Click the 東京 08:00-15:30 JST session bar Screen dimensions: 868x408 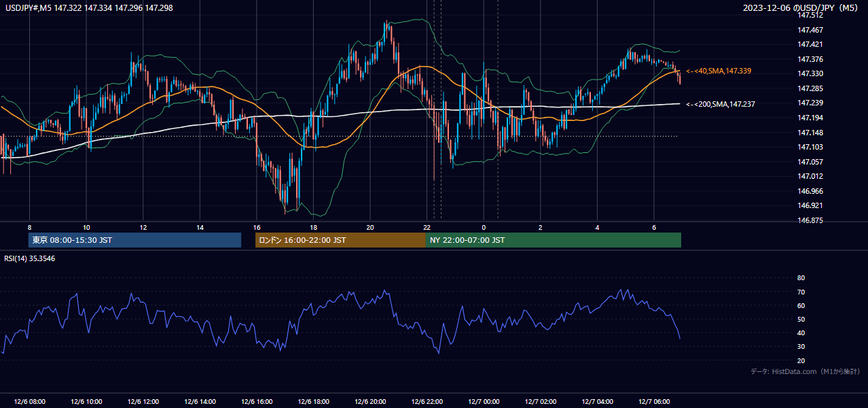[x=135, y=240]
